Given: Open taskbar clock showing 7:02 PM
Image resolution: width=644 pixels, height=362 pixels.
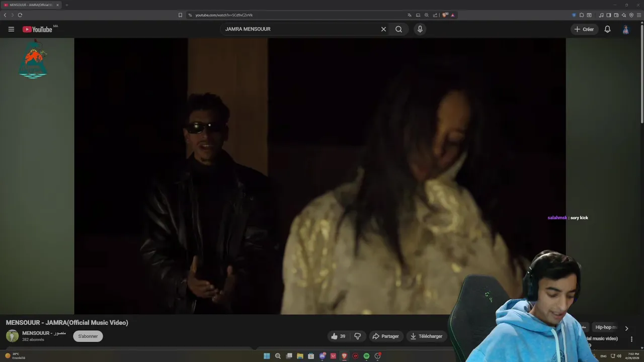Looking at the screenshot, I should 633,356.
